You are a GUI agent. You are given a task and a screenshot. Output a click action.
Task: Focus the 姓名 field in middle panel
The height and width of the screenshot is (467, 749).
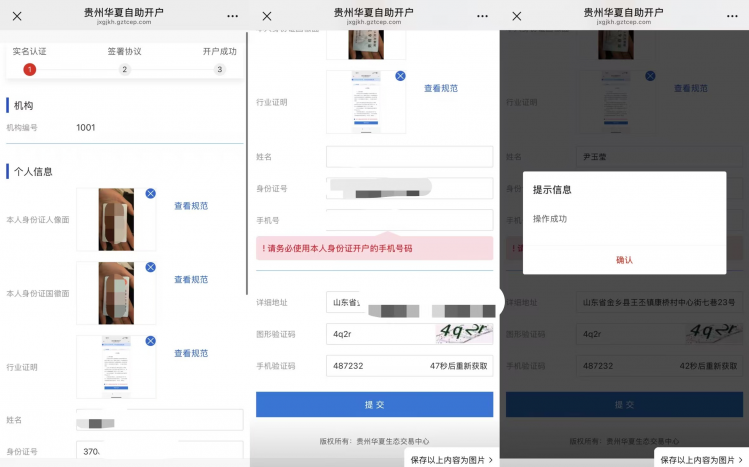(409, 157)
